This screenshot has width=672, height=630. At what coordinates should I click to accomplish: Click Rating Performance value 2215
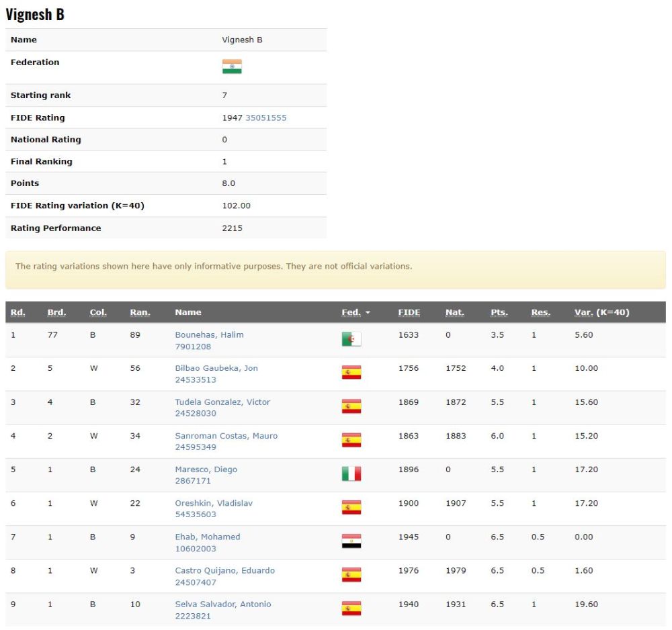click(232, 228)
